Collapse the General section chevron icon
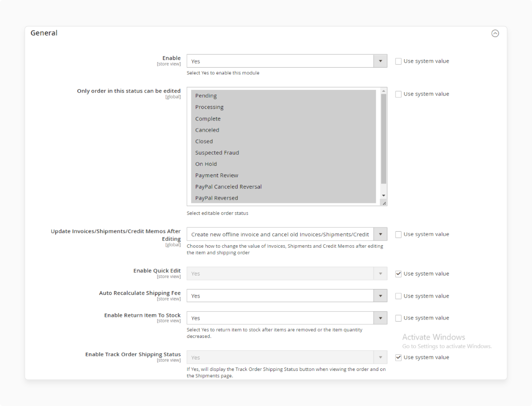 pos(495,33)
